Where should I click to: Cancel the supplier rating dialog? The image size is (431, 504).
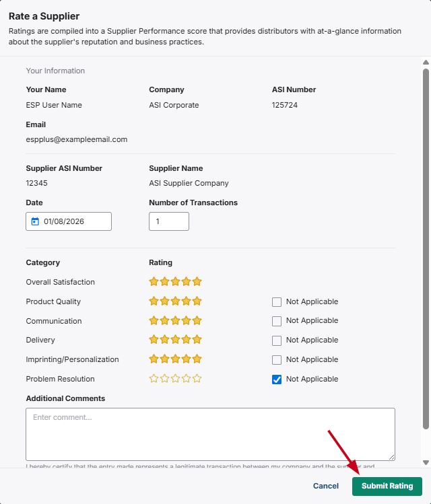click(326, 486)
